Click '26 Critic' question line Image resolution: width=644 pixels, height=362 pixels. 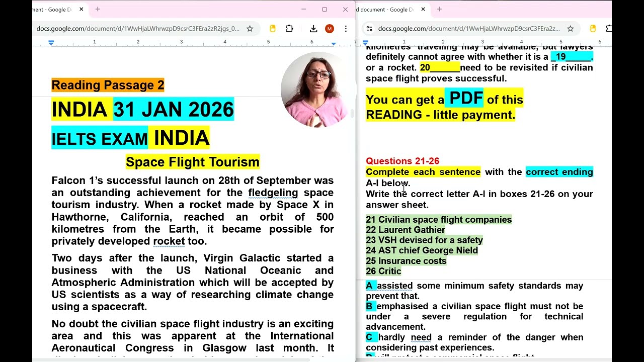click(x=383, y=271)
